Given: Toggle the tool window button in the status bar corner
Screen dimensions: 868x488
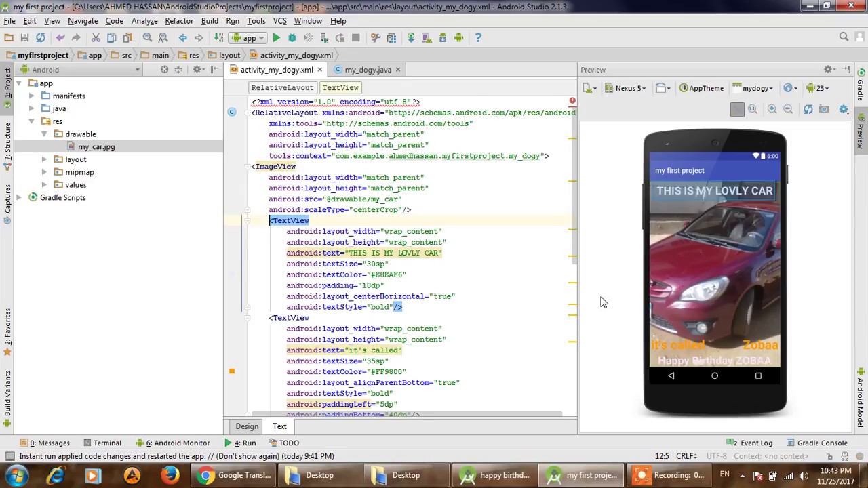Looking at the screenshot, I should click(9, 456).
